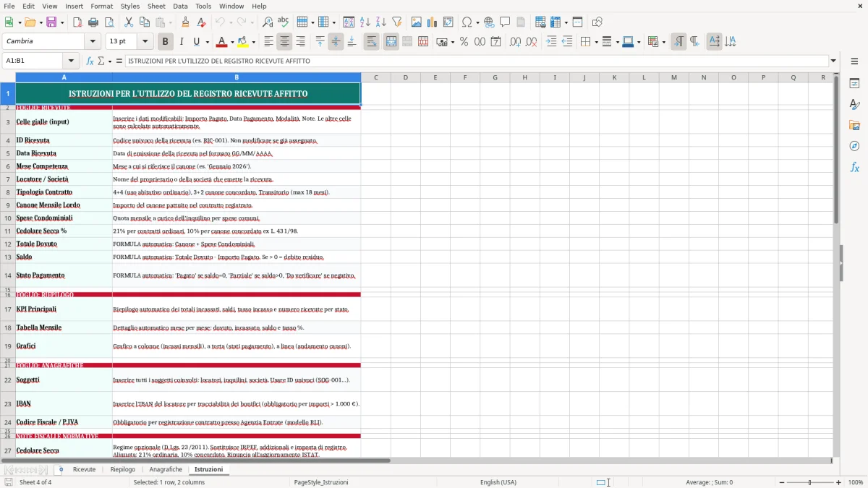Export directly as PDF

click(77, 22)
